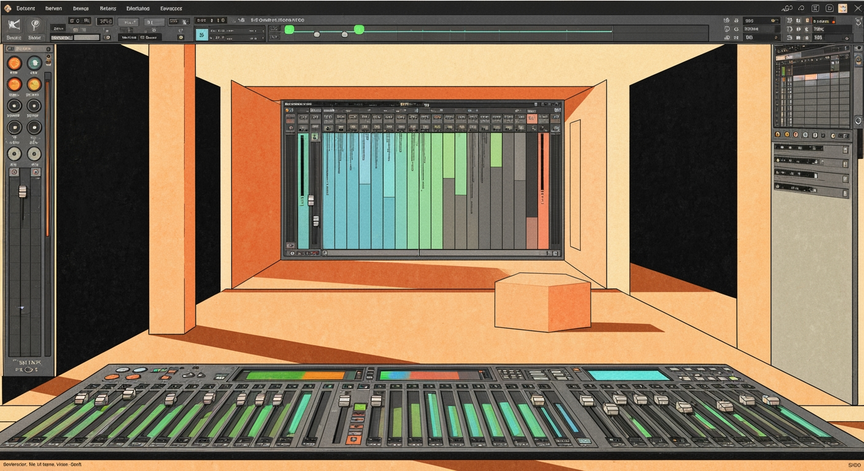Open the last menu in the menu bar

[x=171, y=8]
